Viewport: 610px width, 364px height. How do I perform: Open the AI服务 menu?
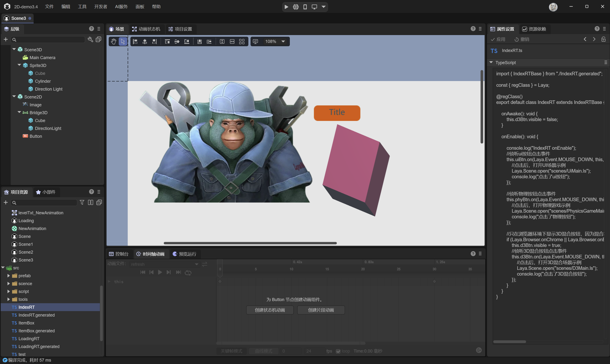pos(121,7)
